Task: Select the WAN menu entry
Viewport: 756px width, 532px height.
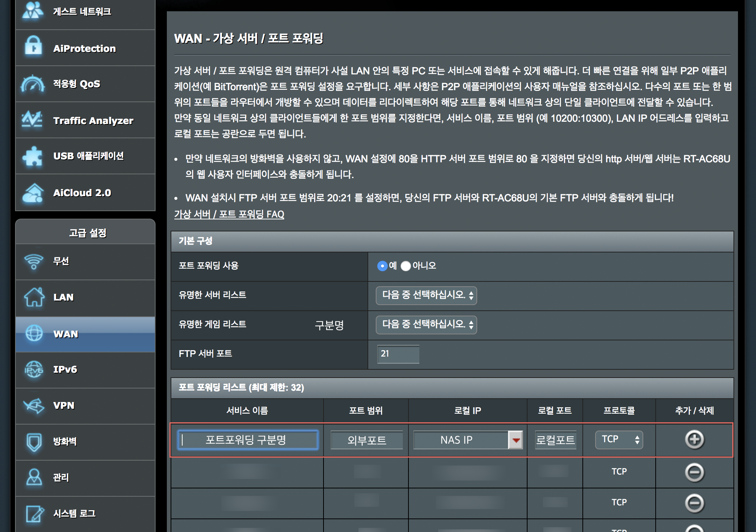Action: [x=85, y=334]
